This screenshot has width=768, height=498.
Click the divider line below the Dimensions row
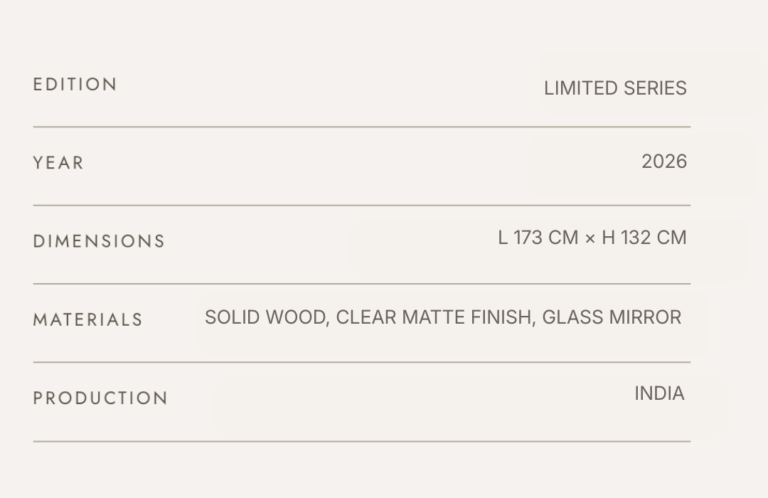click(x=361, y=284)
